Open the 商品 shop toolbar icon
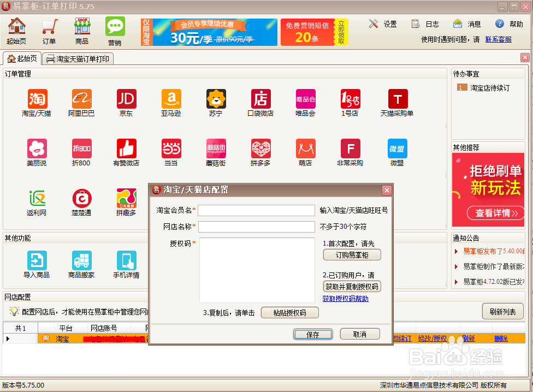533x392 pixels. point(82,31)
